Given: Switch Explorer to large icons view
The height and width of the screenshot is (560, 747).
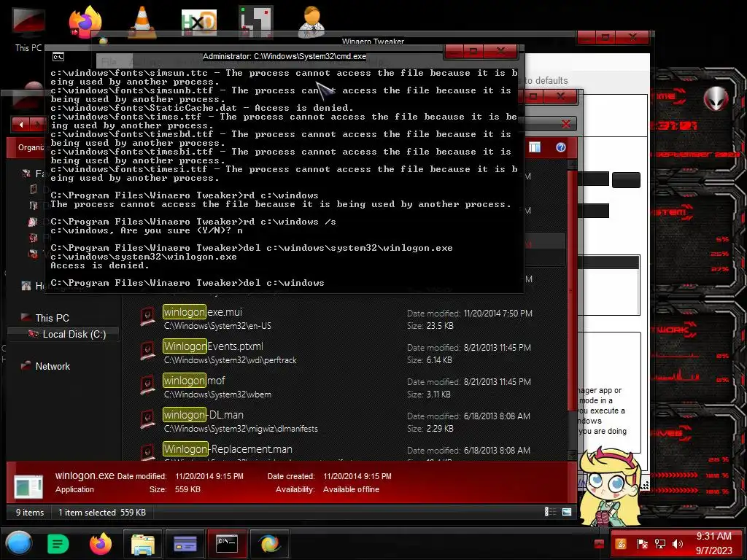Looking at the screenshot, I should (566, 512).
